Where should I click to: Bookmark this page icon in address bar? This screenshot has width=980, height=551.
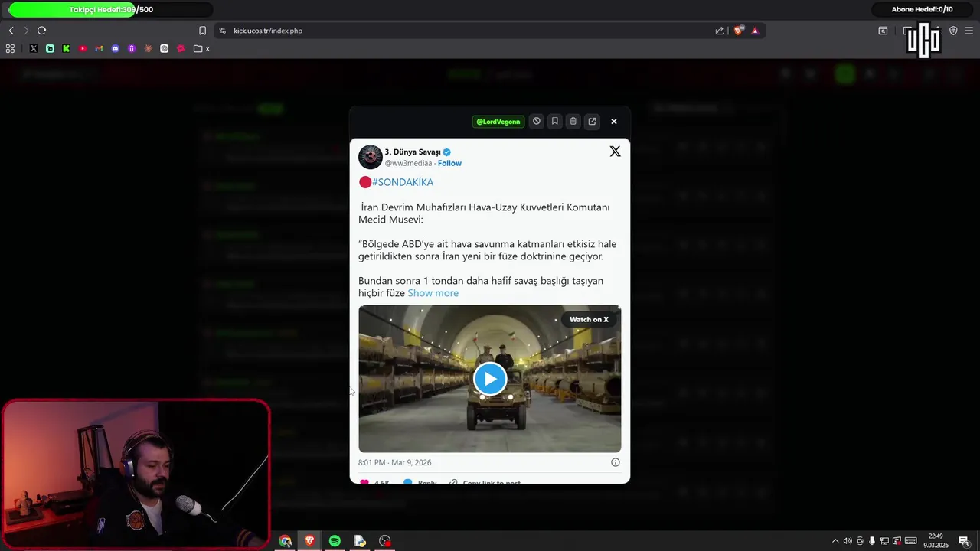click(202, 31)
